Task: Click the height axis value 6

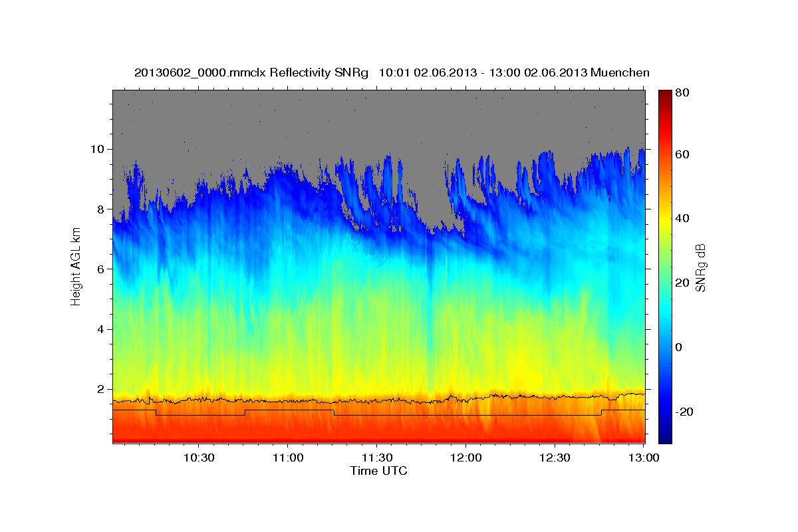Action: [x=102, y=269]
